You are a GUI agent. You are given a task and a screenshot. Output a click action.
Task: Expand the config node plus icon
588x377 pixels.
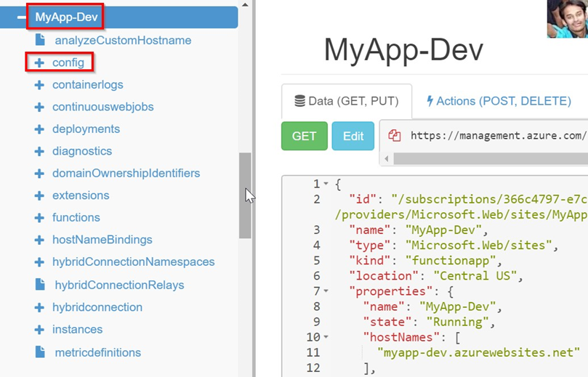39,63
